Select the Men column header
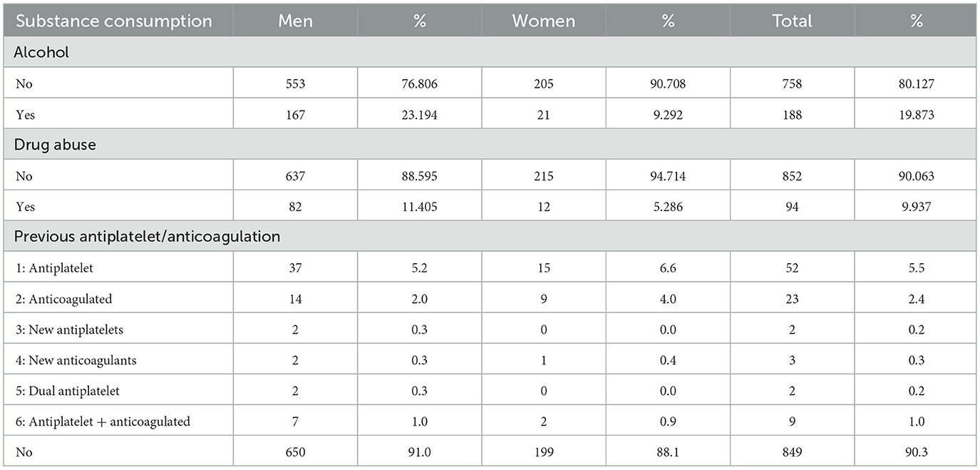Screen dimensions: 980x470 pyautogui.click(x=295, y=21)
